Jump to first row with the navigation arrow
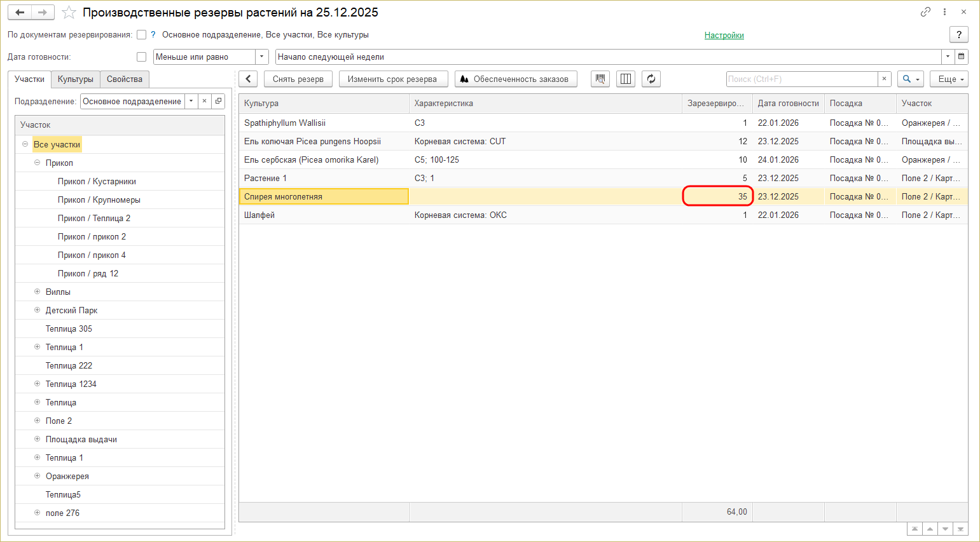This screenshot has height=542, width=980. 914,529
